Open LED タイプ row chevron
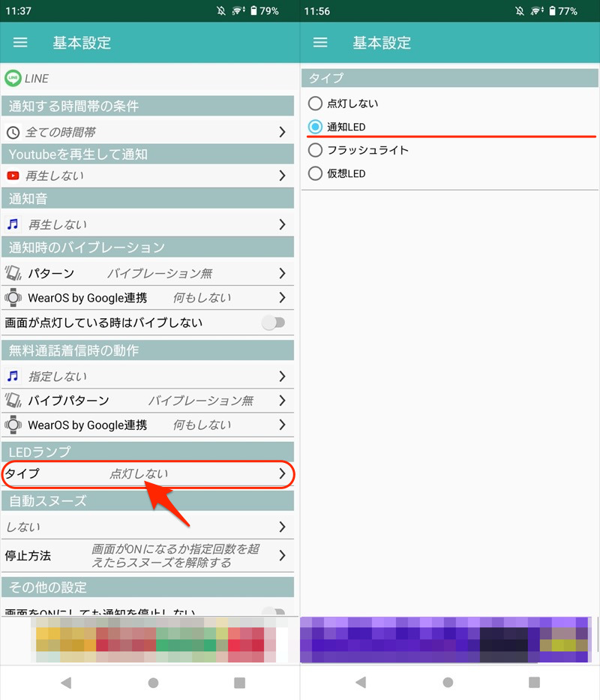Image resolution: width=600 pixels, height=700 pixels. click(x=282, y=473)
